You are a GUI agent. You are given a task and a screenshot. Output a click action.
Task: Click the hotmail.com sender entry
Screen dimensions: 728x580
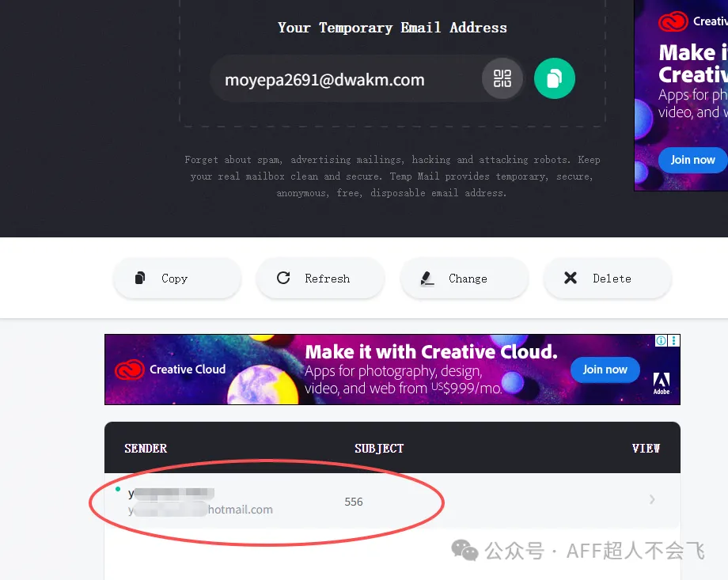point(200,502)
